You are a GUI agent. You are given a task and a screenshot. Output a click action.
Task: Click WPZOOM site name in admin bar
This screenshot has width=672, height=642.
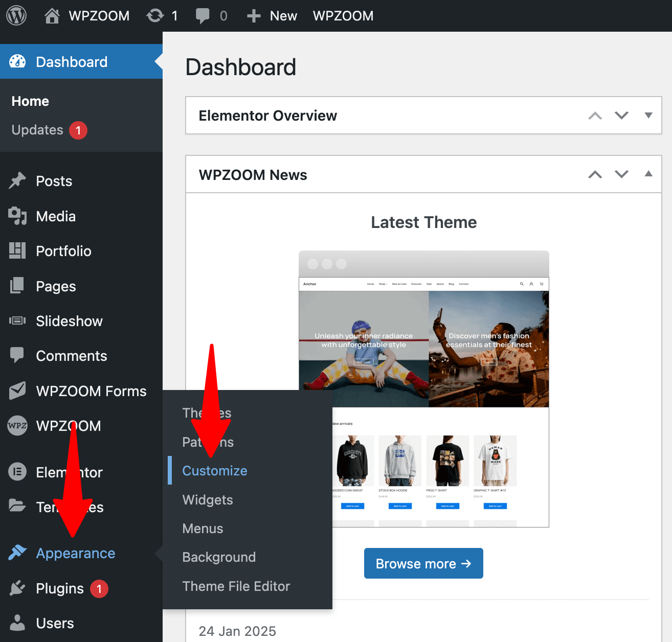99,16
